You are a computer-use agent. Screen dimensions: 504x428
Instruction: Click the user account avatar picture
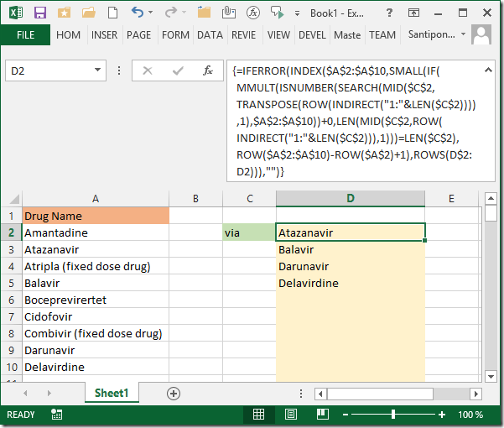481,34
